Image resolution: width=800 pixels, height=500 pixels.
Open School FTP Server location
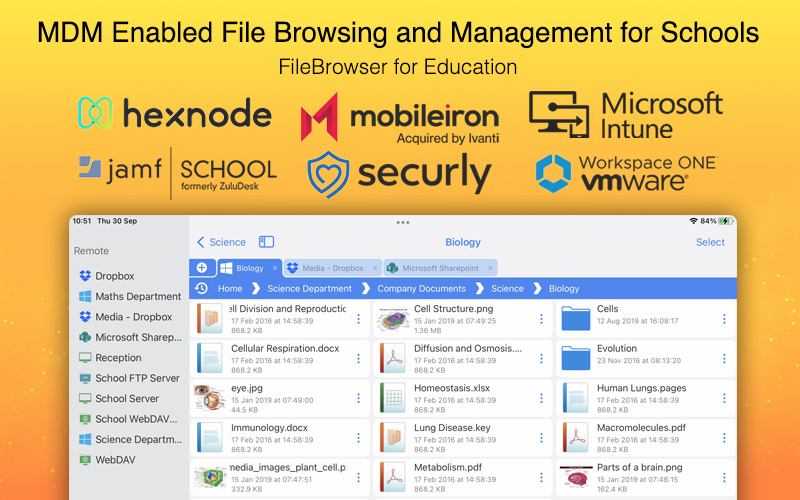click(129, 378)
